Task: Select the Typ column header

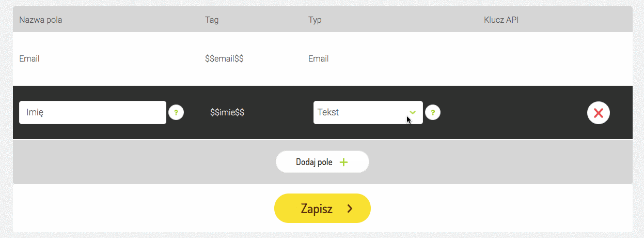Action: point(315,20)
